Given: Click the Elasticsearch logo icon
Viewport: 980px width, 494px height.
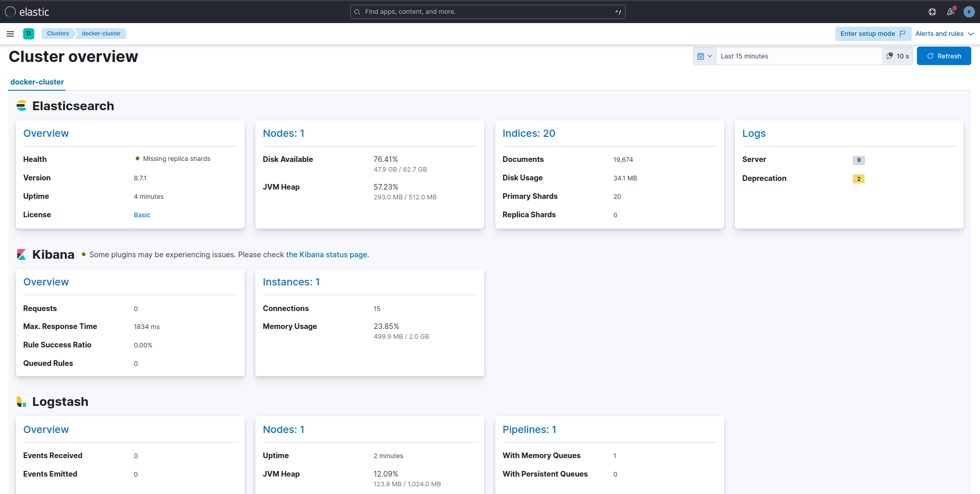Looking at the screenshot, I should [22, 106].
